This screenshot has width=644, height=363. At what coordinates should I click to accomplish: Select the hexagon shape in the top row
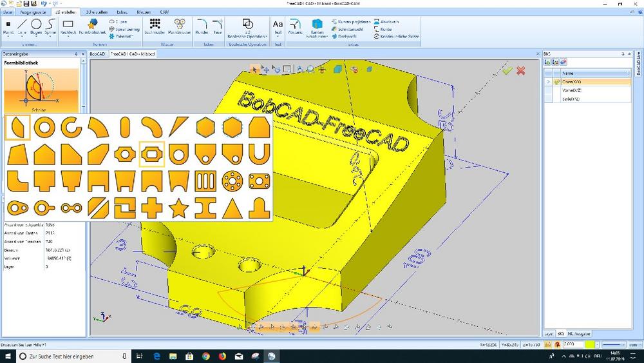coord(205,127)
